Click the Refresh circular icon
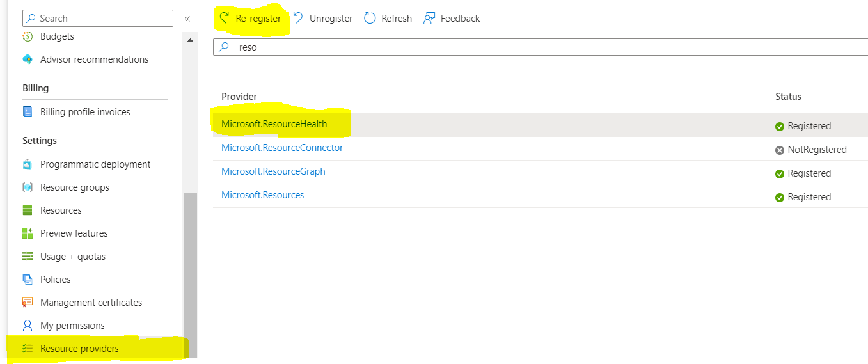The height and width of the screenshot is (364, 868). point(370,18)
